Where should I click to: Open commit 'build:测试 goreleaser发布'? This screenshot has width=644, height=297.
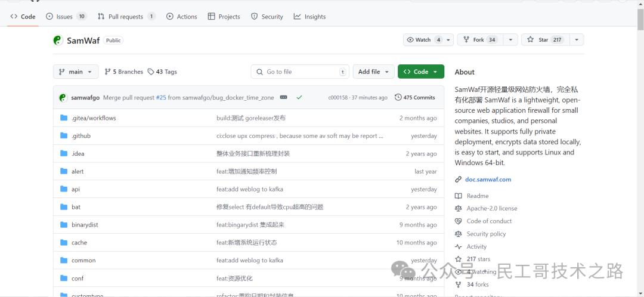(251, 118)
